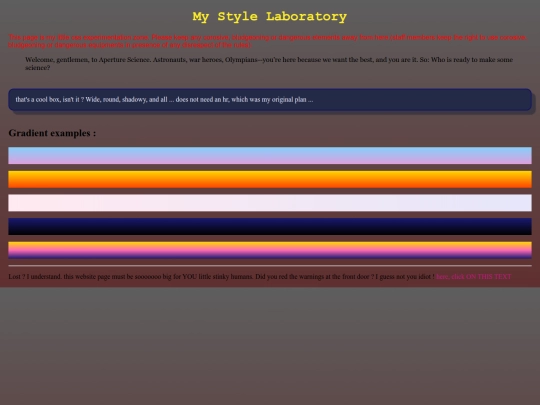540x405 pixels.
Task: Click the dark blue rounded 'cool box'
Action: coord(270,100)
